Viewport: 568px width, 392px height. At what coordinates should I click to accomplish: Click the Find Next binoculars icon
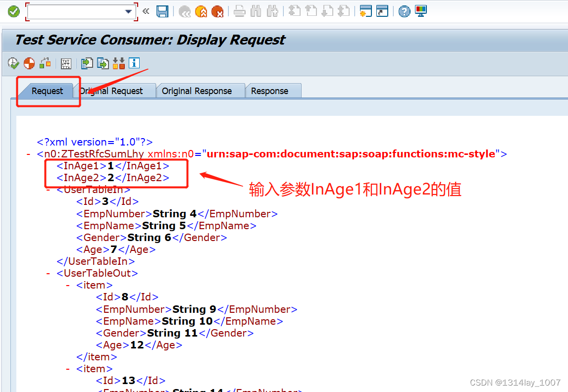click(x=272, y=11)
